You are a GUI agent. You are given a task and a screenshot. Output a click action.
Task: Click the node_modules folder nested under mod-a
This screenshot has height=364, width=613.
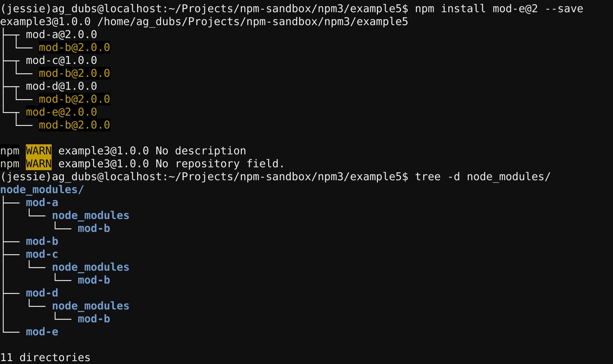[91, 215]
